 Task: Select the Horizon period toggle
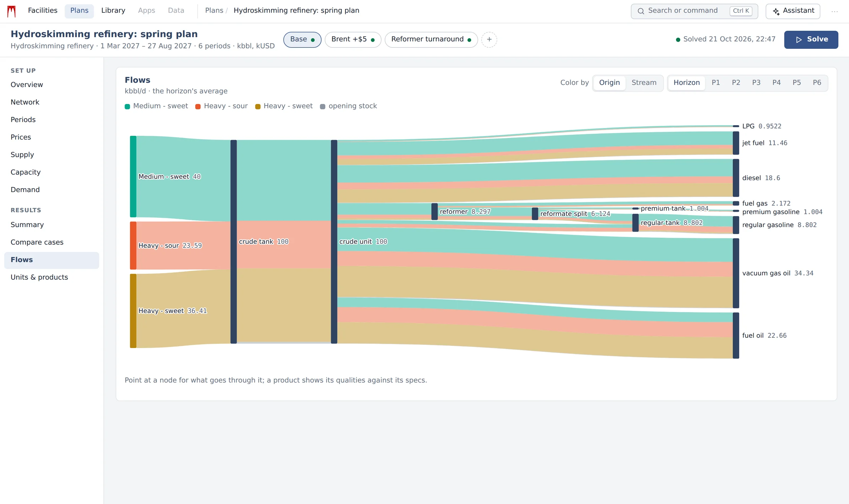(x=686, y=83)
